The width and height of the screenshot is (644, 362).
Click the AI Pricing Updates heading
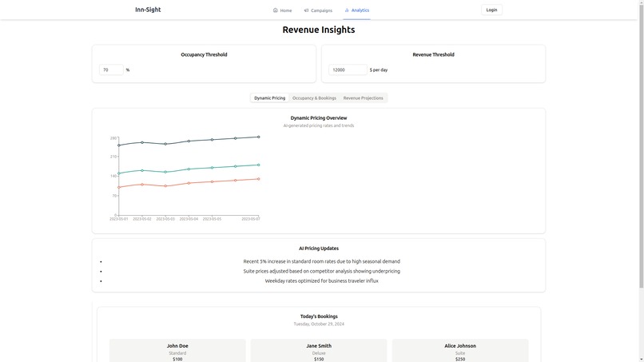pos(319,249)
